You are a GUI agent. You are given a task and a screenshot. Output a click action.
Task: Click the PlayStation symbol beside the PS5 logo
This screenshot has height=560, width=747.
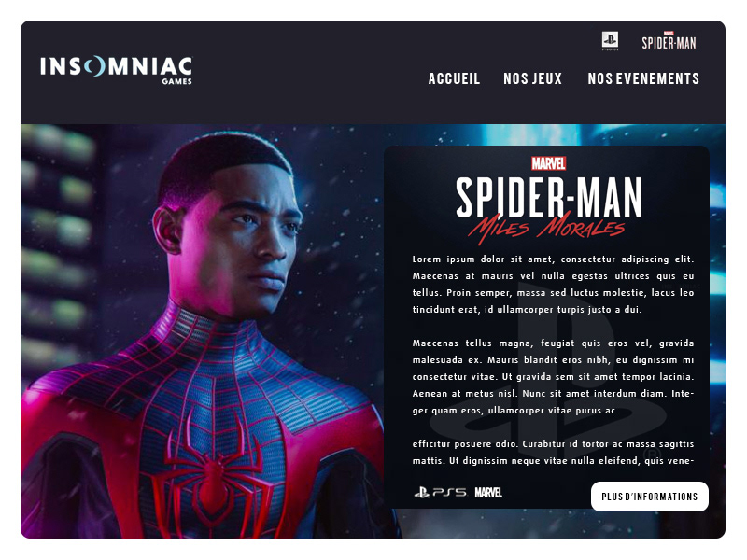click(x=422, y=493)
